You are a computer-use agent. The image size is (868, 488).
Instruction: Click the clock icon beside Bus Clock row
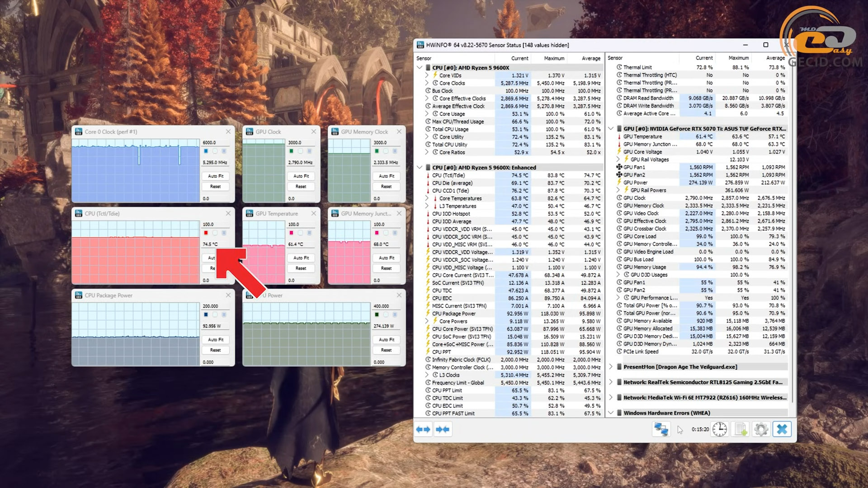click(428, 91)
